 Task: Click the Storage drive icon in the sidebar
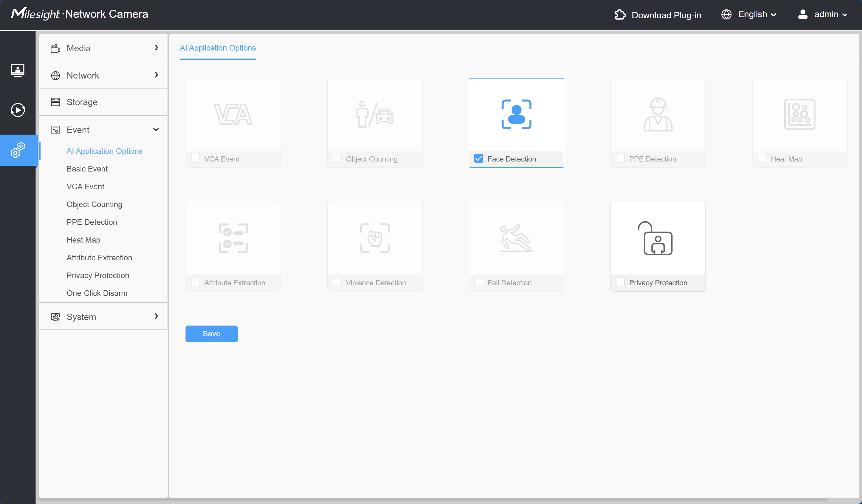(56, 102)
